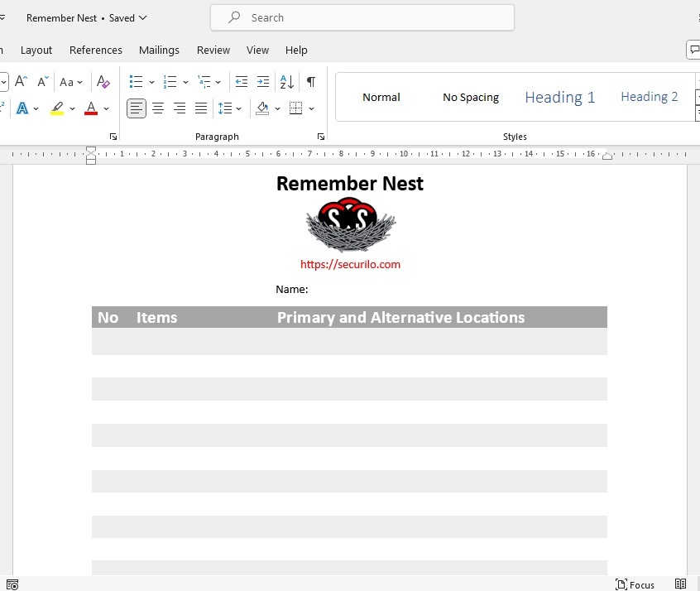Toggle Align Left paragraph alignment
Screen dimensions: 700x591
point(137,108)
